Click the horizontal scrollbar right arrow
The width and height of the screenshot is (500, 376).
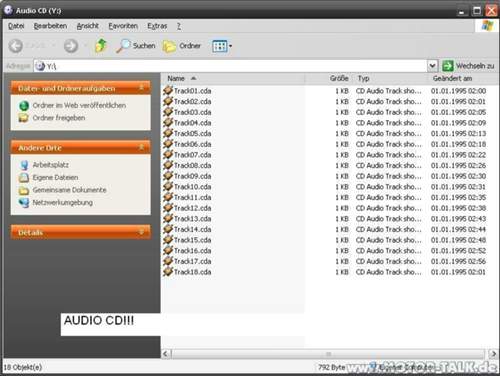click(493, 354)
